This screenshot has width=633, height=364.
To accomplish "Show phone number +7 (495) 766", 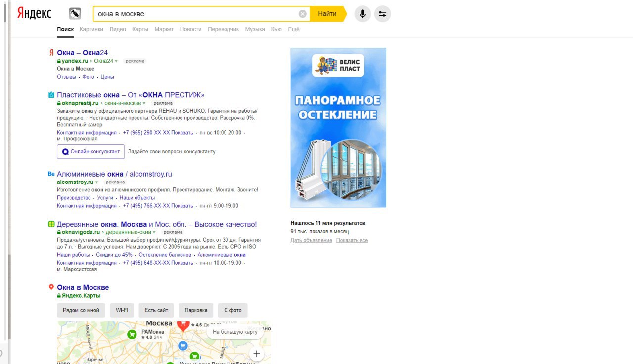I will (158, 206).
